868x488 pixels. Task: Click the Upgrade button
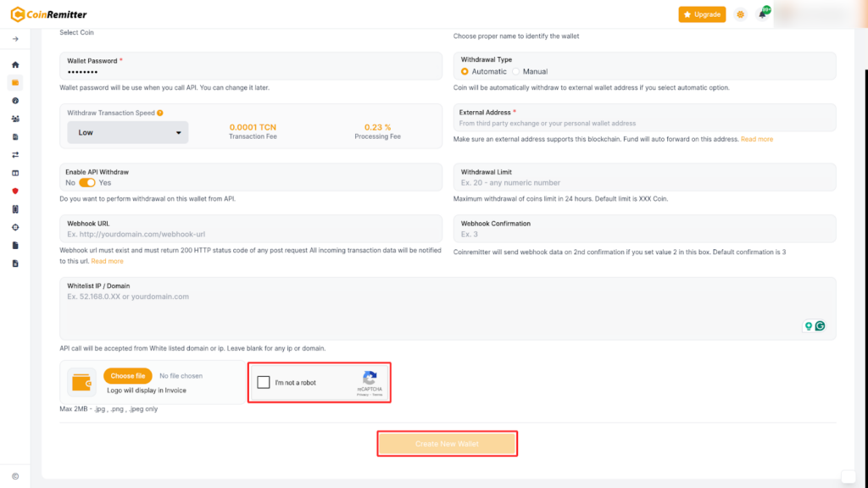[x=702, y=14]
